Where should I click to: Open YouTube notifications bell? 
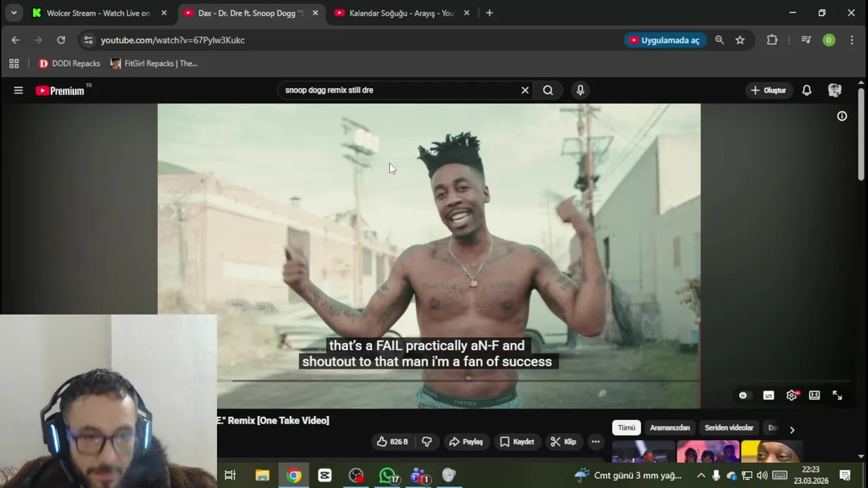[x=807, y=90]
